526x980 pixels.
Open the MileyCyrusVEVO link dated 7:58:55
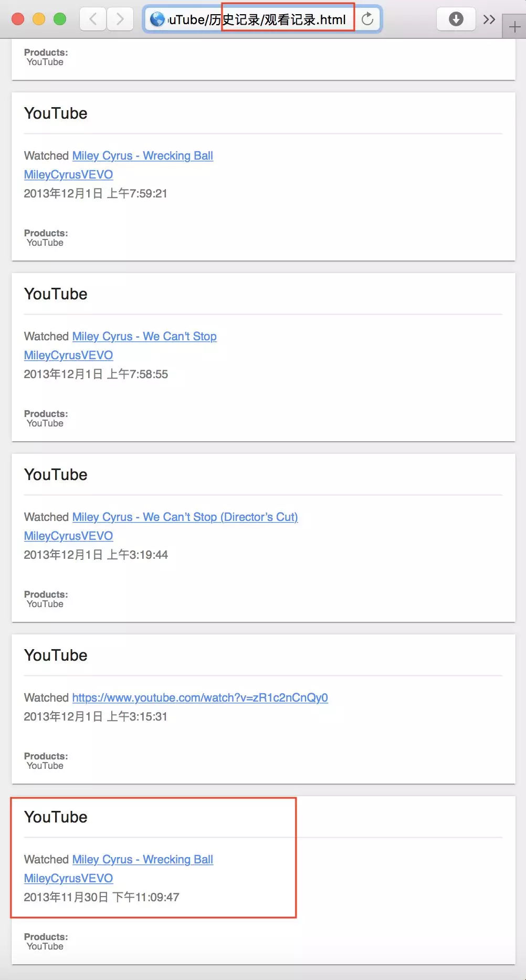coord(68,356)
